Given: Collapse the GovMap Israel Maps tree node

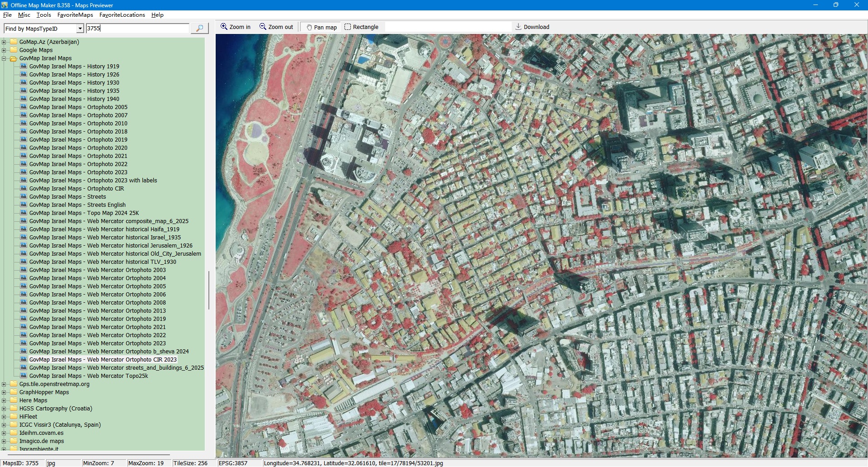Looking at the screenshot, I should tap(4, 58).
